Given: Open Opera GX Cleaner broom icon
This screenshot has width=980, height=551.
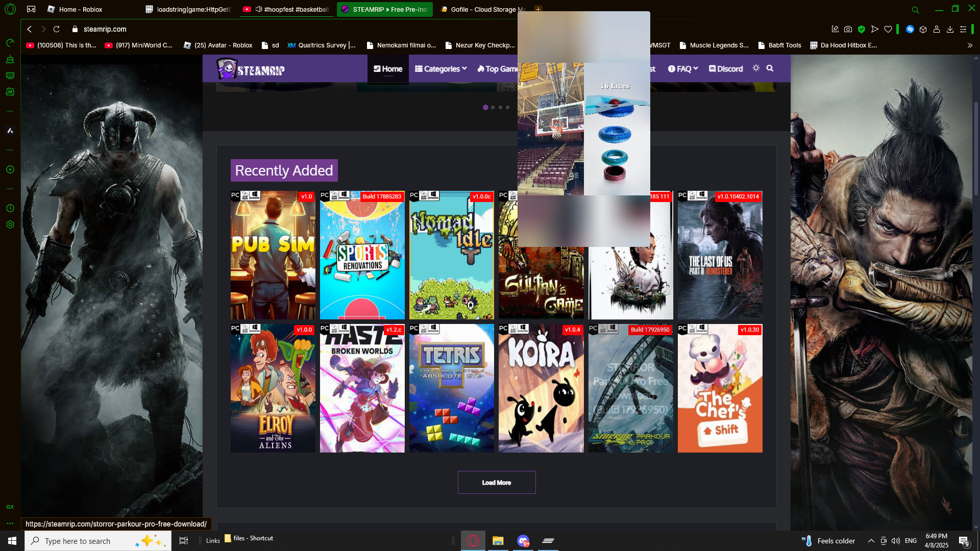Looking at the screenshot, I should point(10,60).
